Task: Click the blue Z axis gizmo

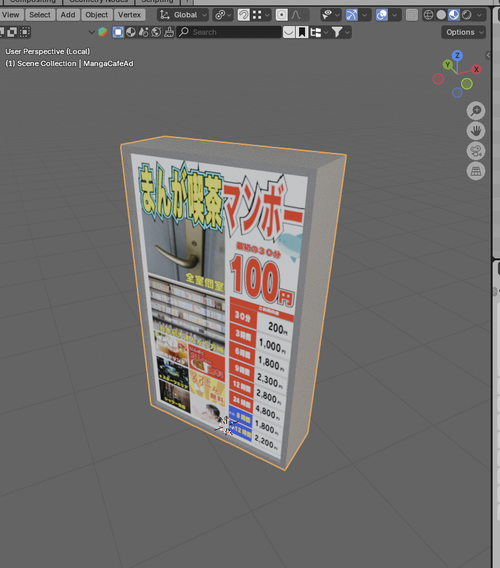Action: click(x=457, y=55)
